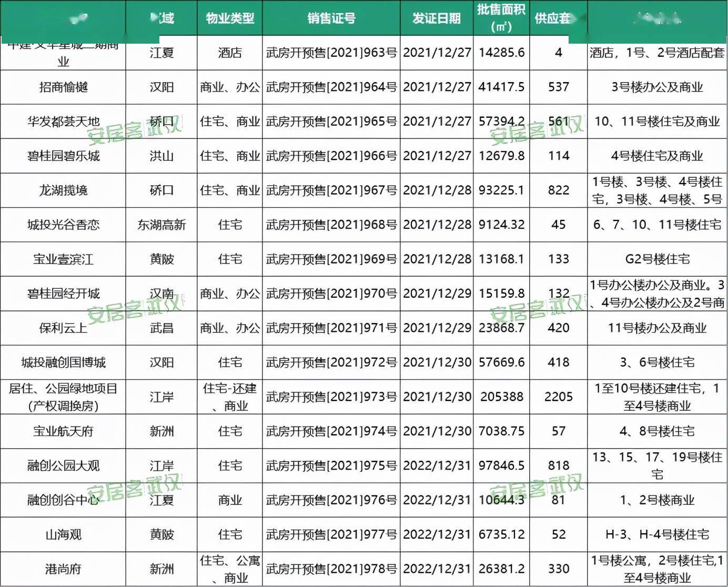The image size is (728, 587).
Task: Select the 融创创谷中心 project name cell
Action: point(63,500)
